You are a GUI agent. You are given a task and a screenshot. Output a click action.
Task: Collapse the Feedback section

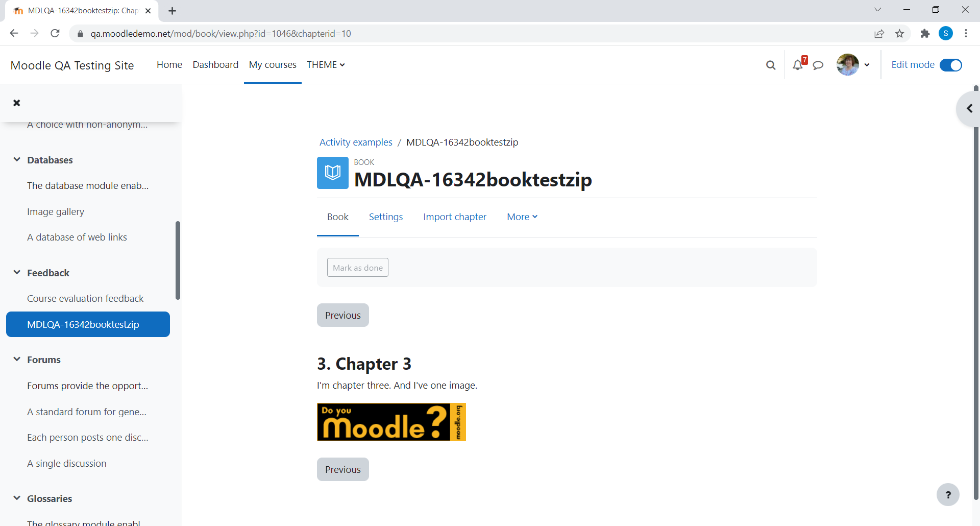17,272
